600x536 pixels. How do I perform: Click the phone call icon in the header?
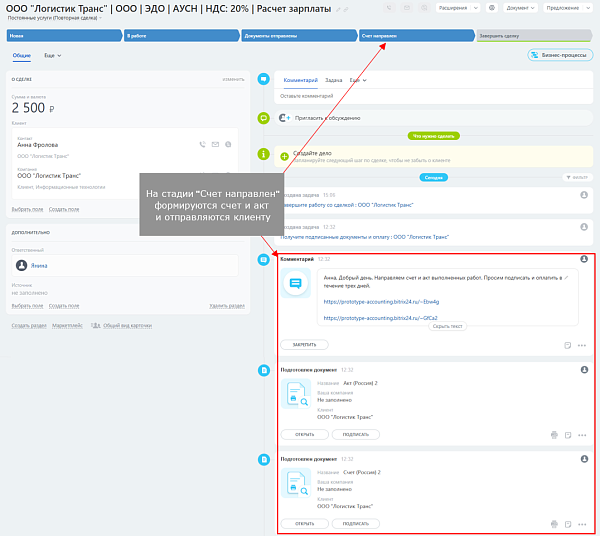pos(389,8)
